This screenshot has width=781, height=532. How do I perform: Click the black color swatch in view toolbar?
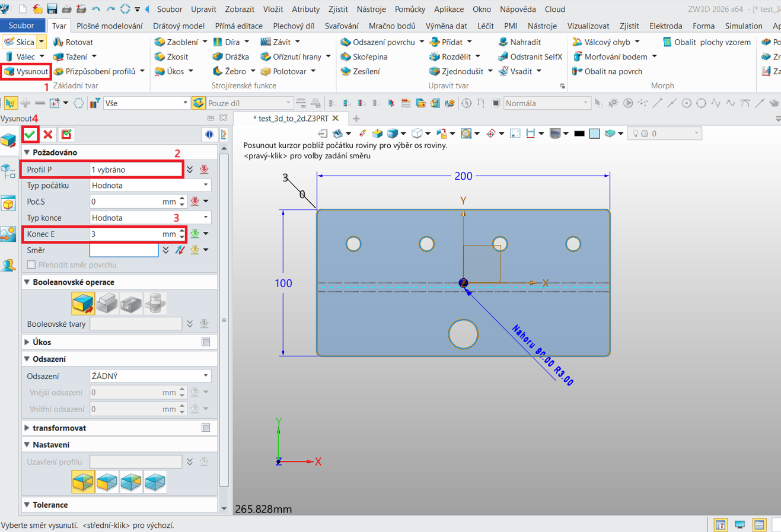coord(579,133)
